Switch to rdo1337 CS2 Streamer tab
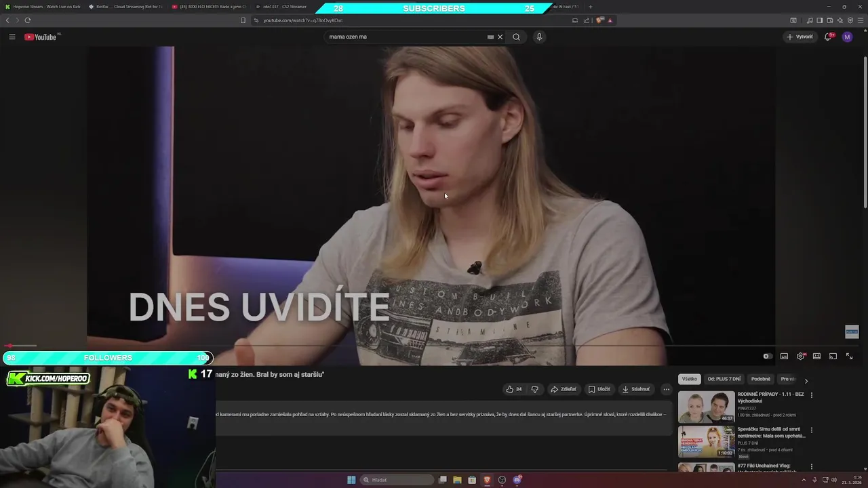868x488 pixels. [283, 7]
